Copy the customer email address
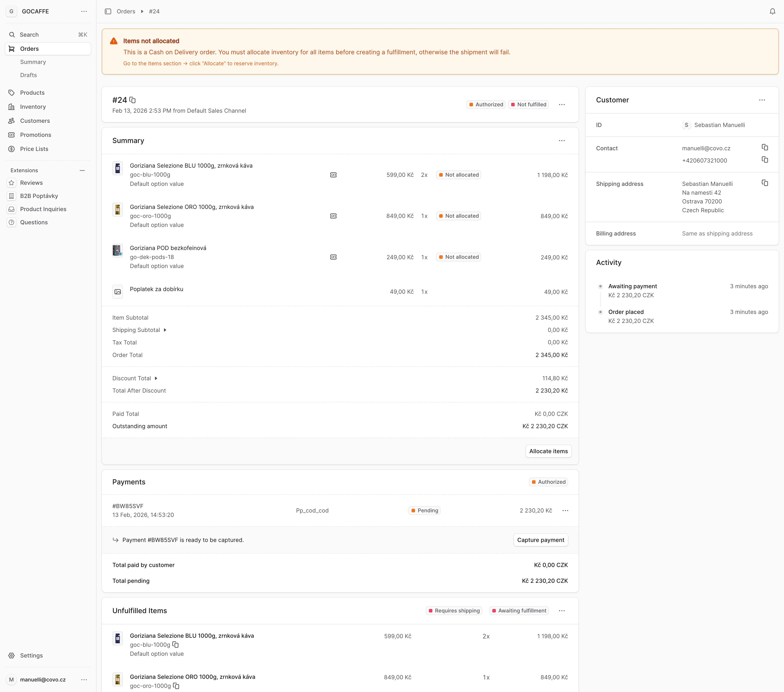Screen dimensions: 784x692 (x=765, y=147)
